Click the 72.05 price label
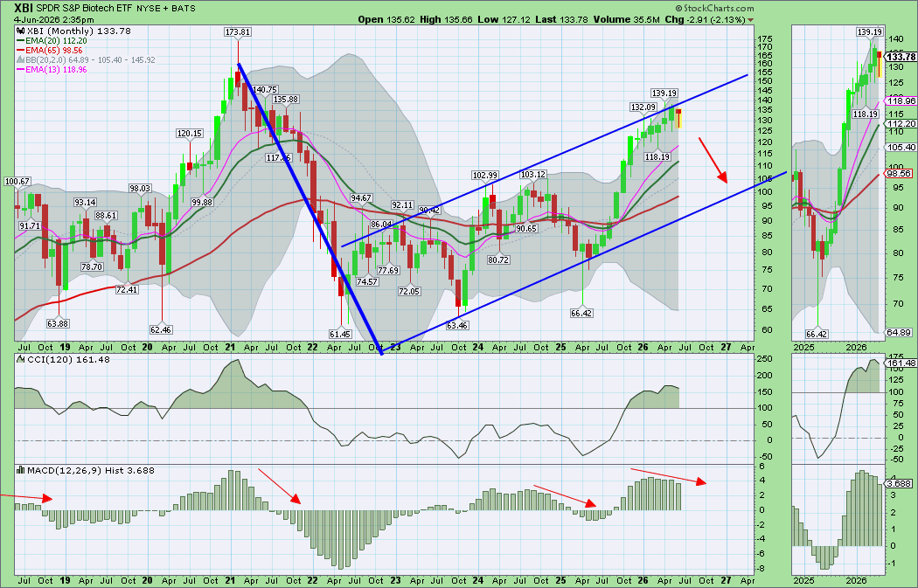 pyautogui.click(x=408, y=291)
